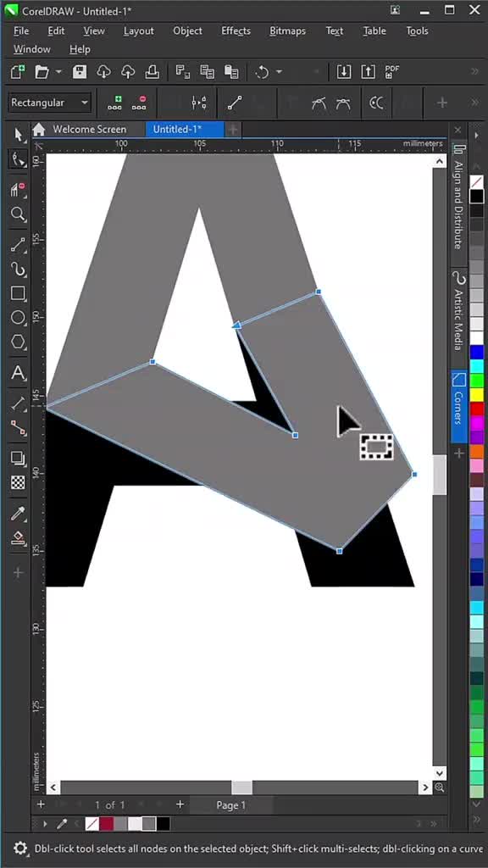Image resolution: width=488 pixels, height=868 pixels.
Task: Click the vertical scrollbar down arrow
Action: click(440, 773)
